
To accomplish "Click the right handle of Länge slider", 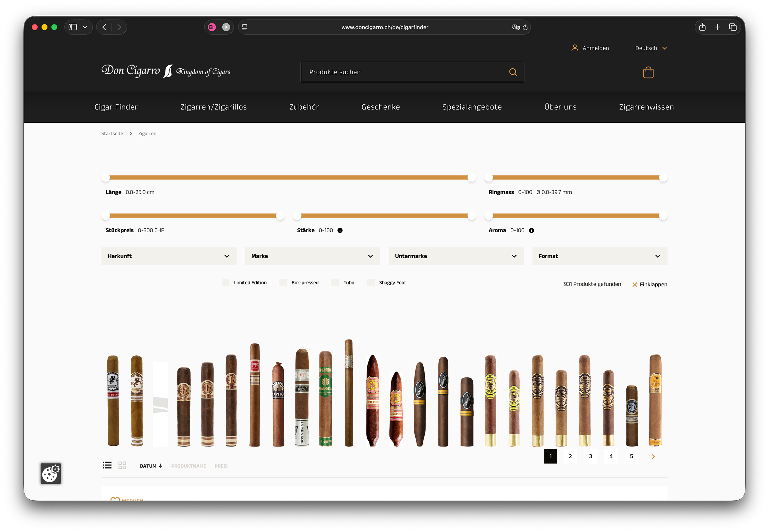I will point(472,178).
